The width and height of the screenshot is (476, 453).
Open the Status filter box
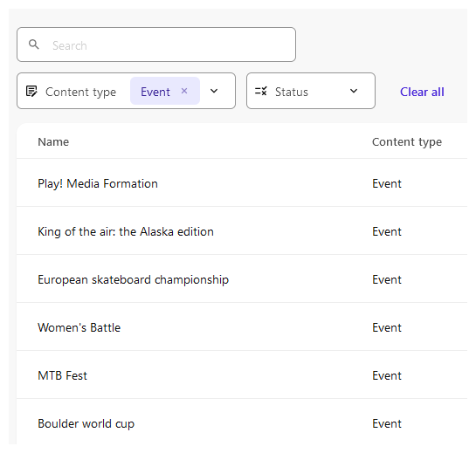[x=311, y=91]
